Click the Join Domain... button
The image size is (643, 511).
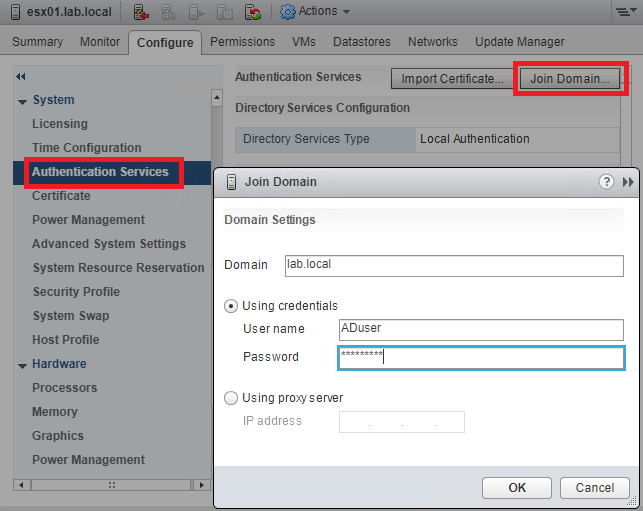coord(570,78)
